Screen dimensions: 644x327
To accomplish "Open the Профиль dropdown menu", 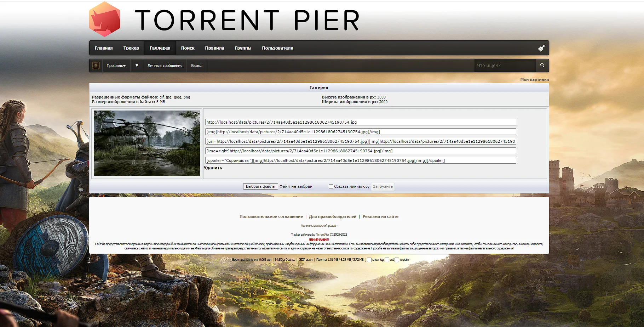I will click(116, 66).
